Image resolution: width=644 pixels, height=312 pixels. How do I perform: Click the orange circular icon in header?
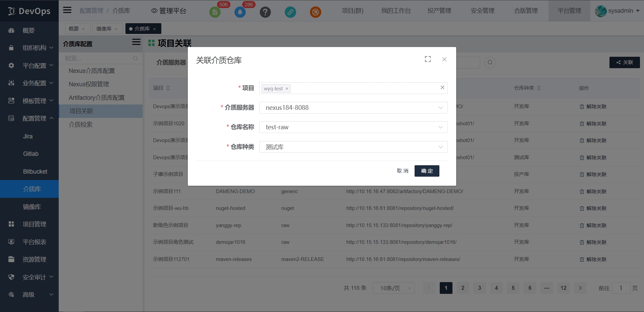point(315,12)
